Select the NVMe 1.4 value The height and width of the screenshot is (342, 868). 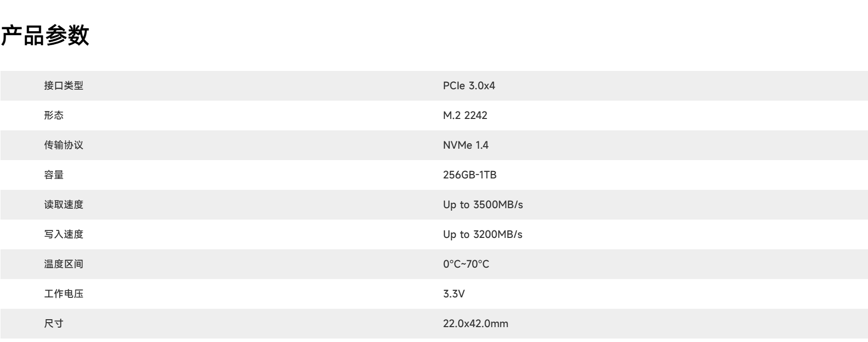pyautogui.click(x=465, y=145)
